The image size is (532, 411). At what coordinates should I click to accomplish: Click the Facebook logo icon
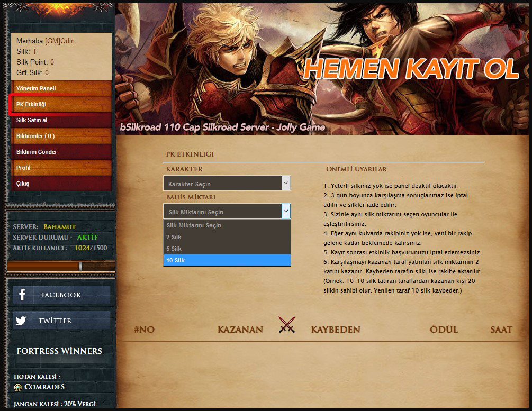point(22,295)
